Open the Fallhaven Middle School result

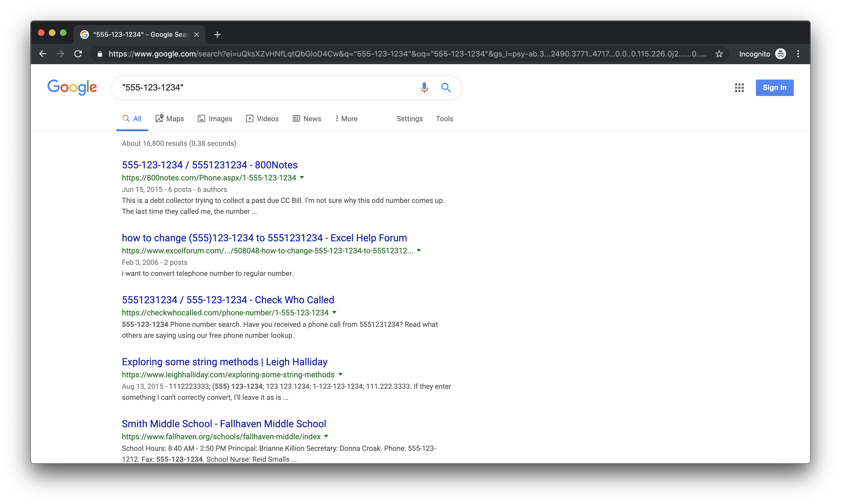(224, 423)
